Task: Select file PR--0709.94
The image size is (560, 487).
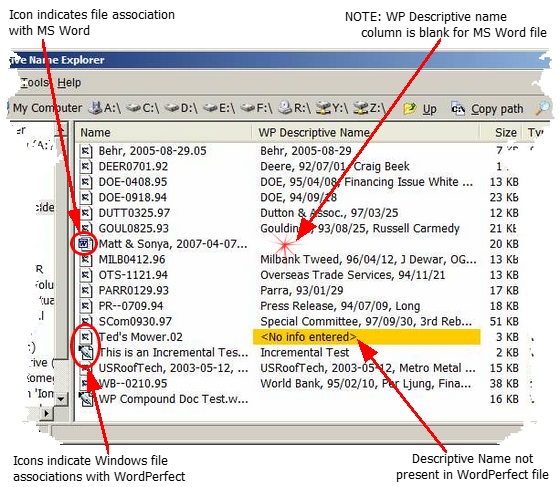Action: [131, 306]
